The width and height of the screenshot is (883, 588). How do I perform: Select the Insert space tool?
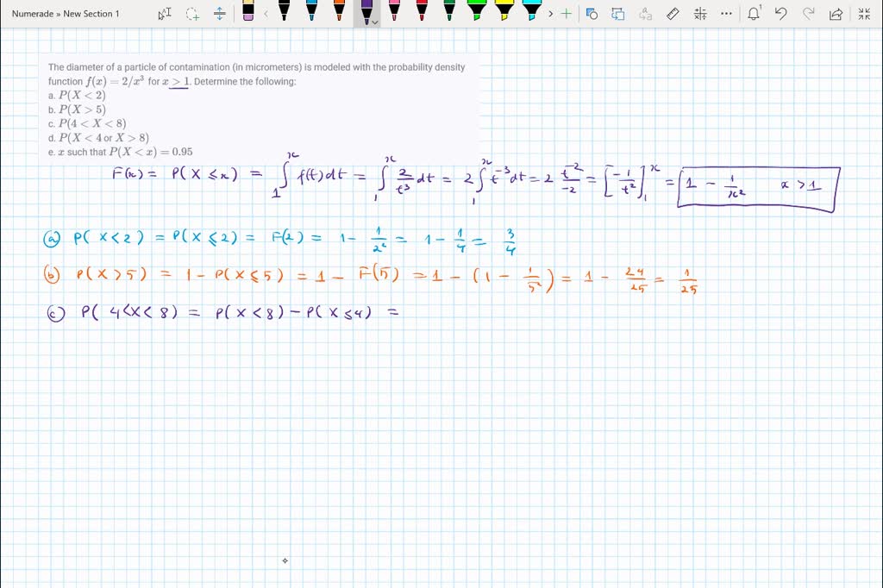[218, 13]
